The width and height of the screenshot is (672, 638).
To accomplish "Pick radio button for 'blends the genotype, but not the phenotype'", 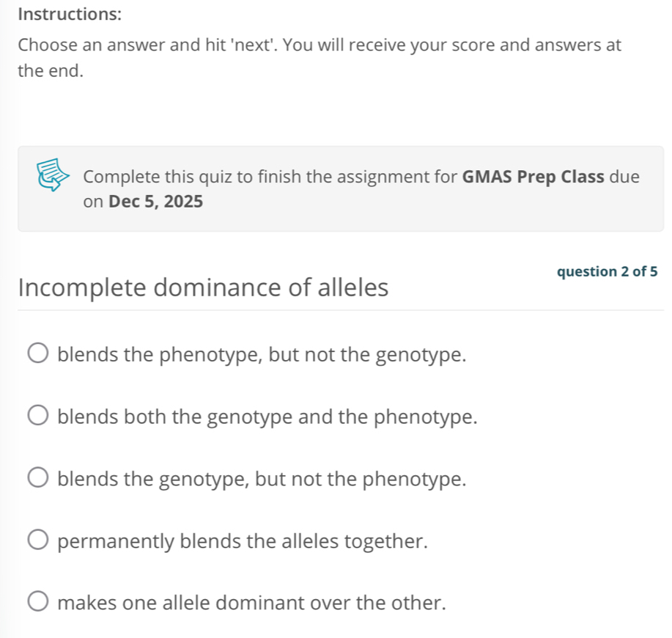I will pos(40,480).
